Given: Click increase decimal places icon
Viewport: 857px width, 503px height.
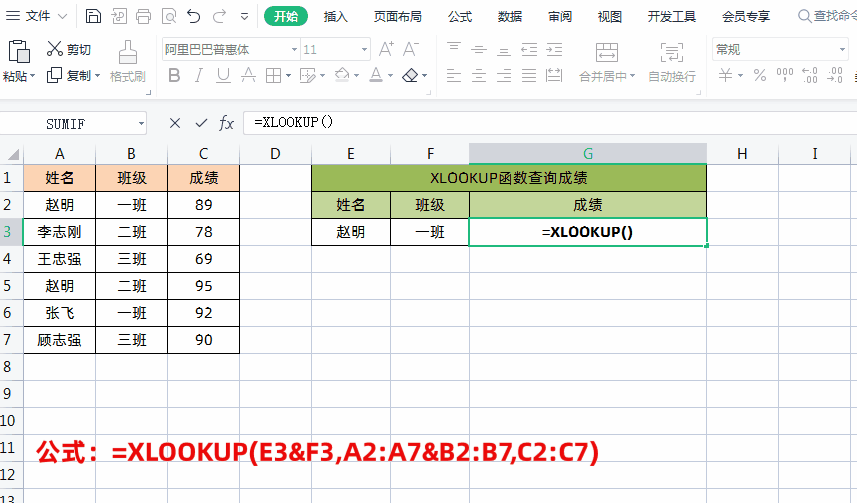Looking at the screenshot, I should [810, 75].
